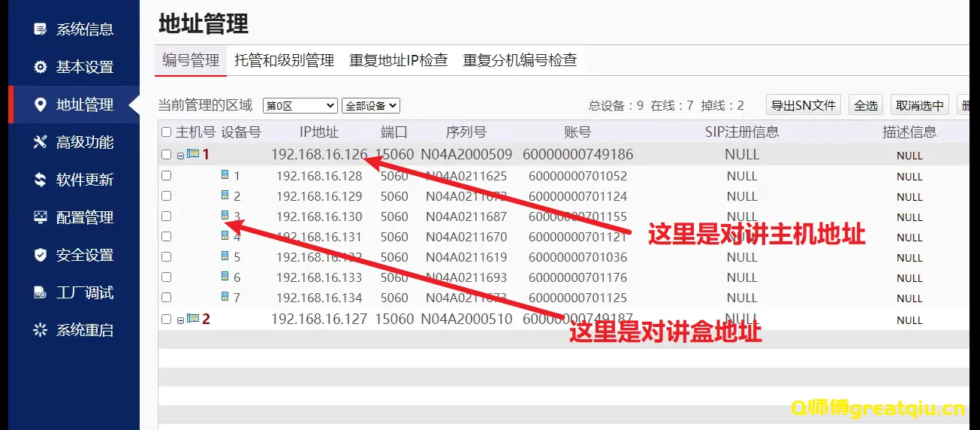Tick checkbox for device 192.168.16.131
Image resolution: width=980 pixels, height=430 pixels.
pyautogui.click(x=167, y=236)
